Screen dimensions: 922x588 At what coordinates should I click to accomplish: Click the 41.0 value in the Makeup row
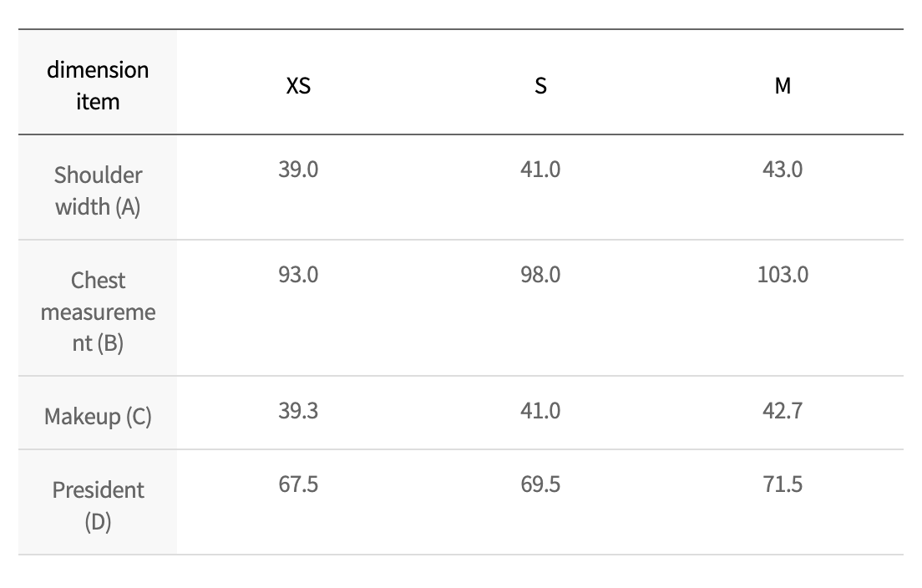coord(540,411)
